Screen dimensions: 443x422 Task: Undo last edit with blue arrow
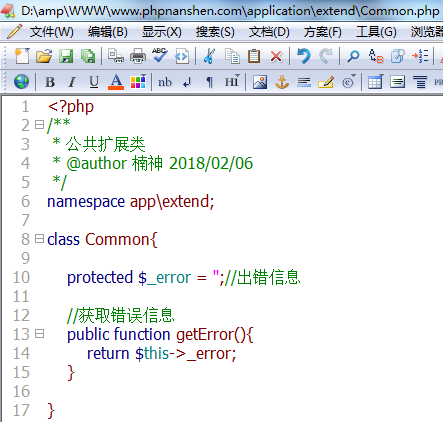click(x=304, y=56)
